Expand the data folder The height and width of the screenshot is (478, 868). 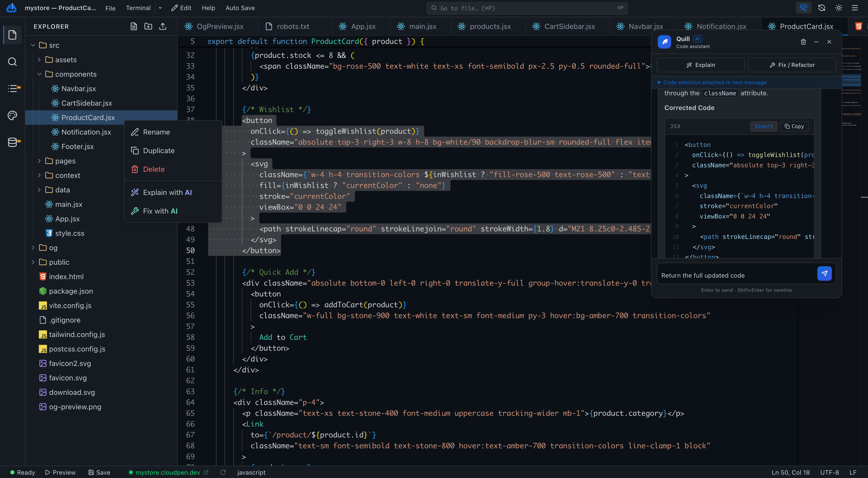39,190
